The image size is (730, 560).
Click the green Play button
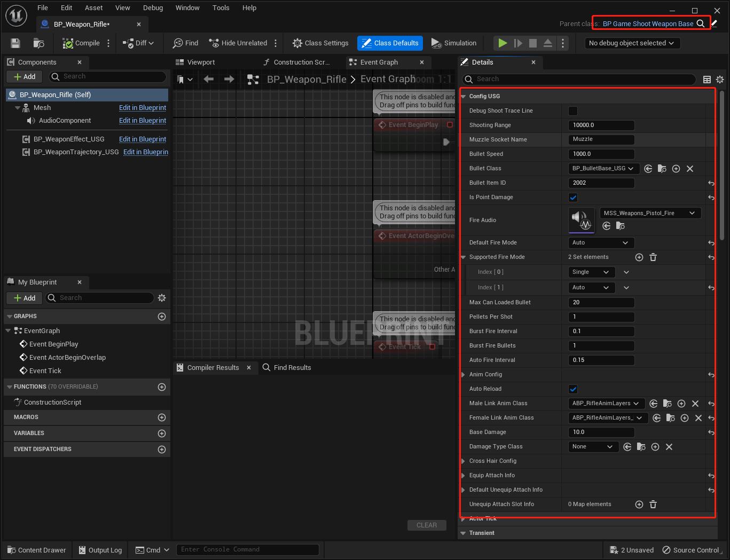click(503, 43)
